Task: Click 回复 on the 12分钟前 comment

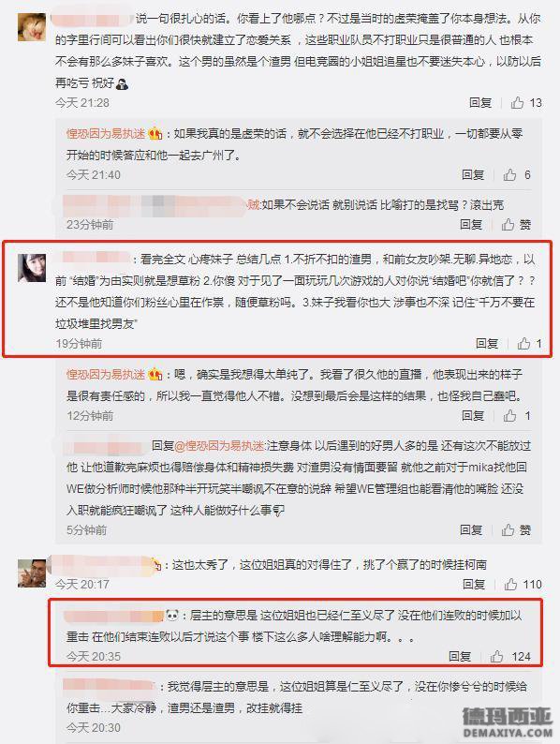Action: tap(473, 416)
